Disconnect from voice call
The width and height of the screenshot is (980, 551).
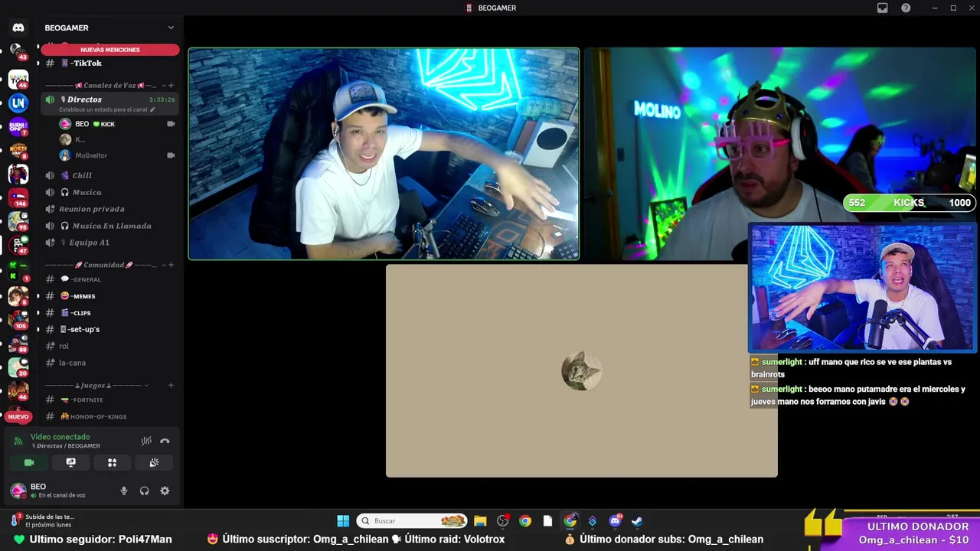tap(165, 441)
